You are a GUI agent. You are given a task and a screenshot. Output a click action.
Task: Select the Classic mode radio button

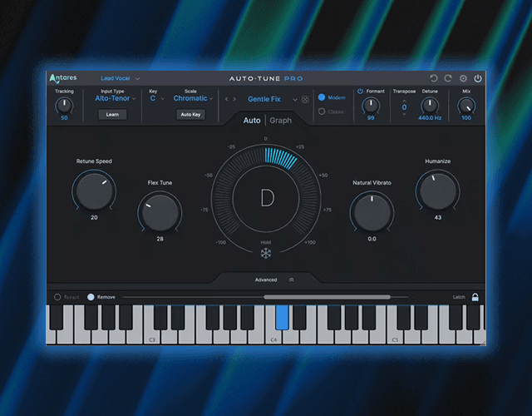coord(323,111)
